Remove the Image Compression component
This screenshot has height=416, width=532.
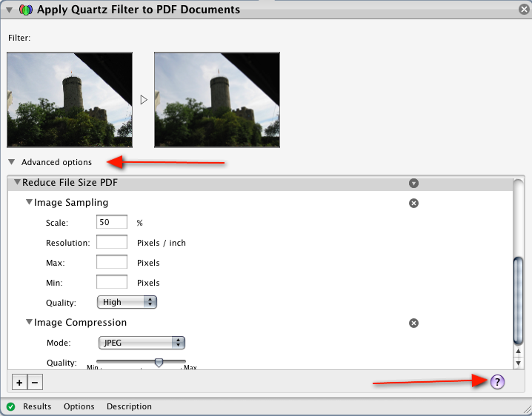pyautogui.click(x=413, y=323)
